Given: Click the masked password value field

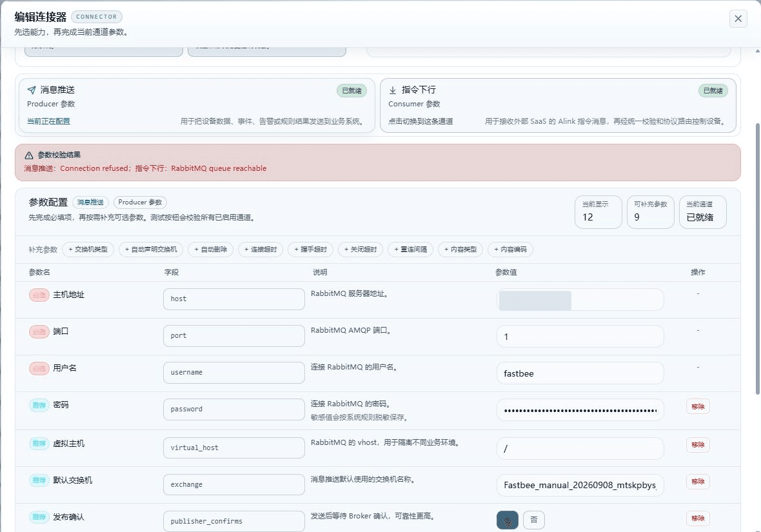Looking at the screenshot, I should point(580,410).
